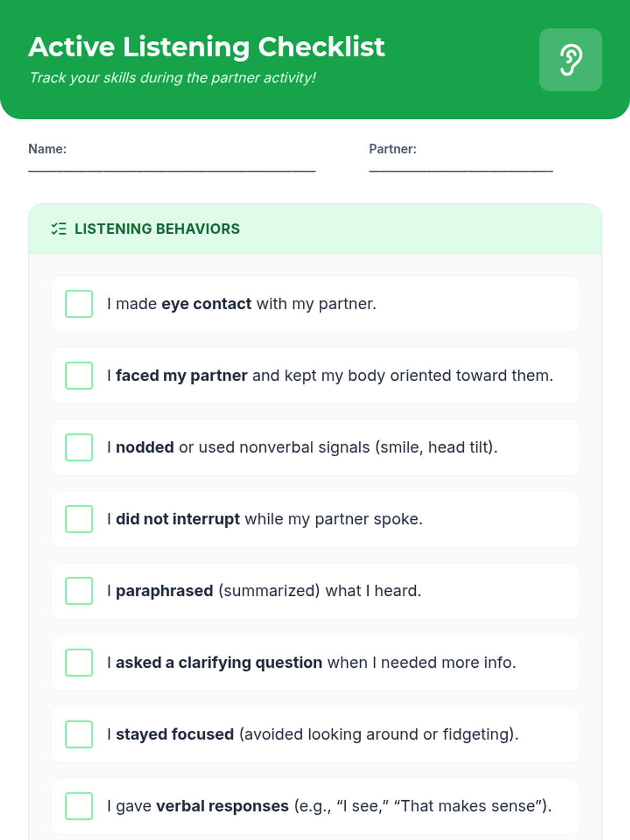Check the 'did not interrupt' box
The image size is (630, 840).
click(x=79, y=519)
